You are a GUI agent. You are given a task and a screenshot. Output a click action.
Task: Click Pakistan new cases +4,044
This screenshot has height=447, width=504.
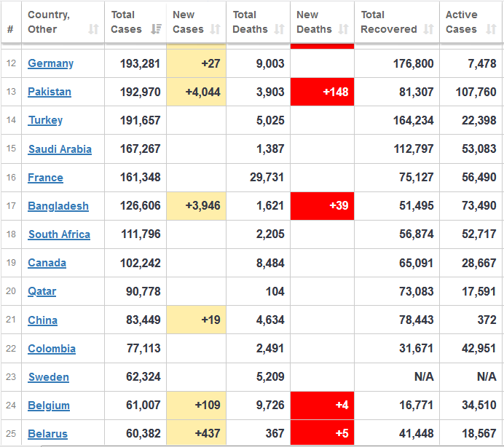pyautogui.click(x=202, y=92)
